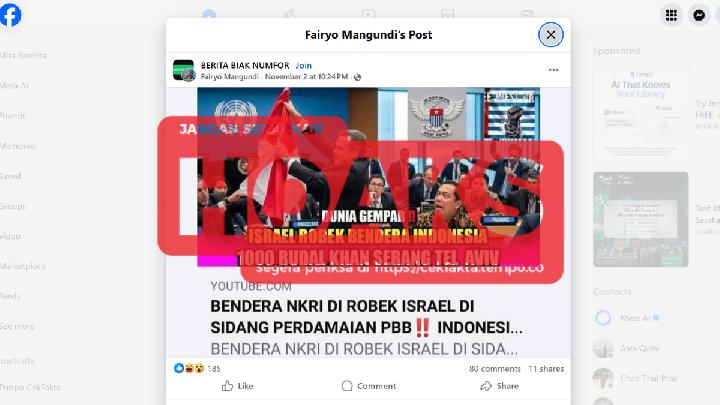Open the post's three-dot options menu
Screen dimensions: 720x405
coord(553,70)
